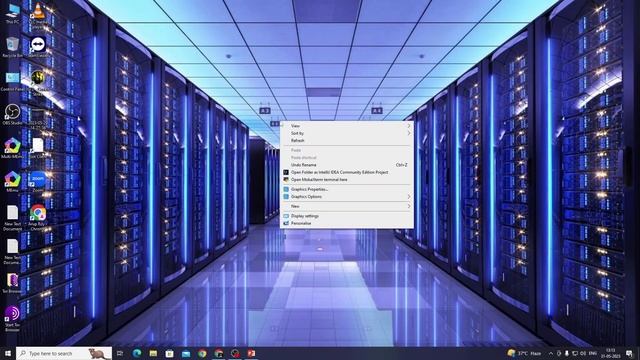This screenshot has height=360, width=640.
Task: Click the ENG language indicator
Action: [593, 353]
